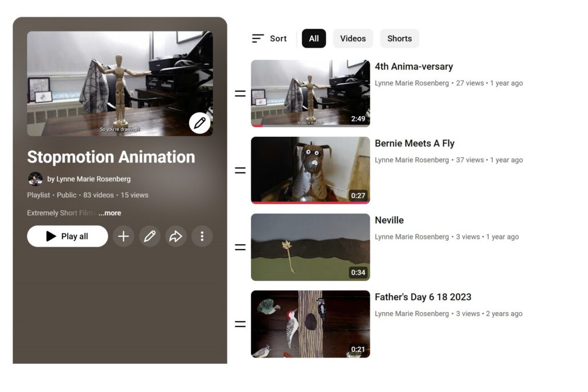
Task: Click the pencil icon on playlist cover thumbnail
Action: [x=199, y=122]
